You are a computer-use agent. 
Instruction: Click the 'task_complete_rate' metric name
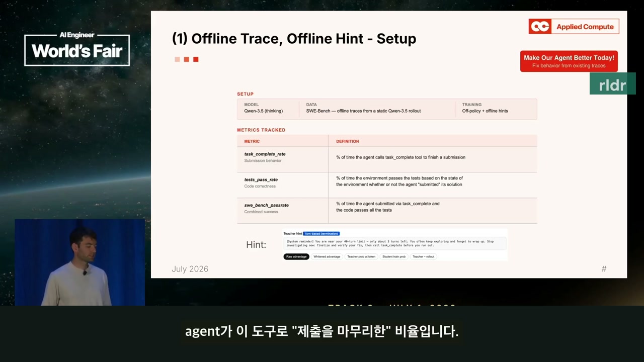point(265,154)
